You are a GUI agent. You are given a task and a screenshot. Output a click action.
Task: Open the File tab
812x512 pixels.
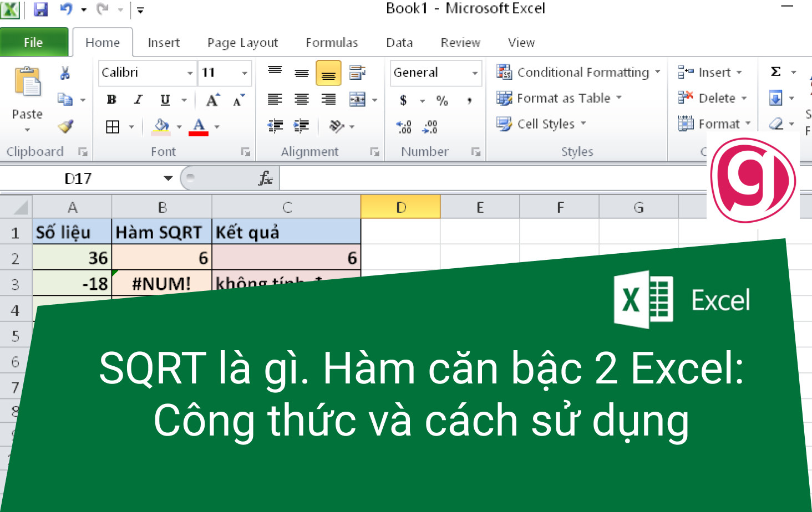click(34, 42)
